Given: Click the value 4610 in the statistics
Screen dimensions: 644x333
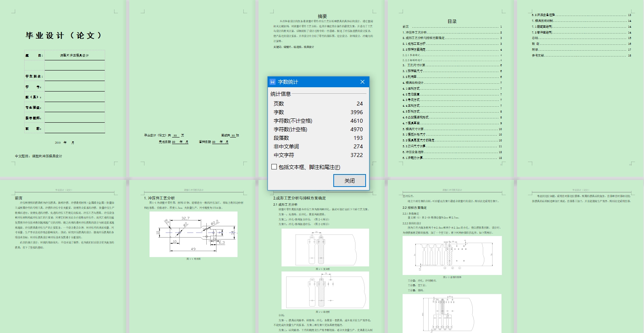Looking at the screenshot, I should click(357, 121).
